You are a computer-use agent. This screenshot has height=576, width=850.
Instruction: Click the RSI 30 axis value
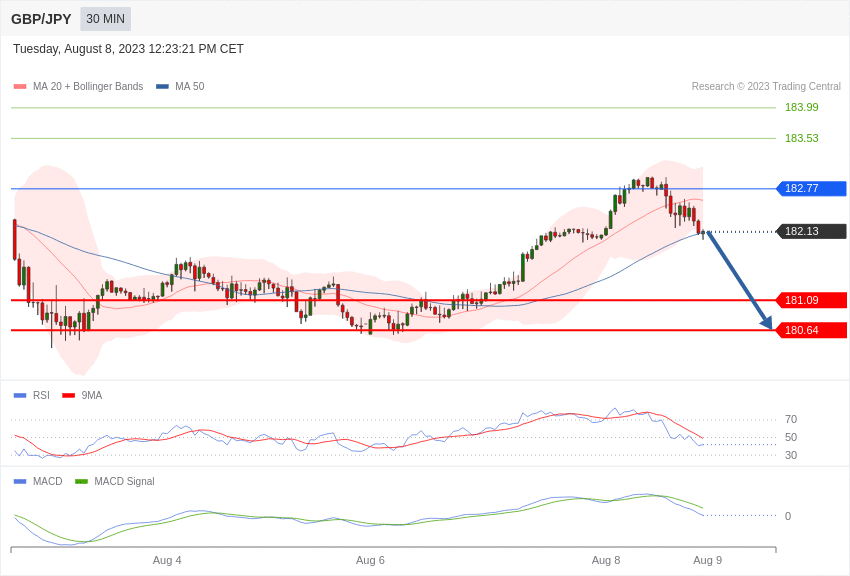[791, 455]
